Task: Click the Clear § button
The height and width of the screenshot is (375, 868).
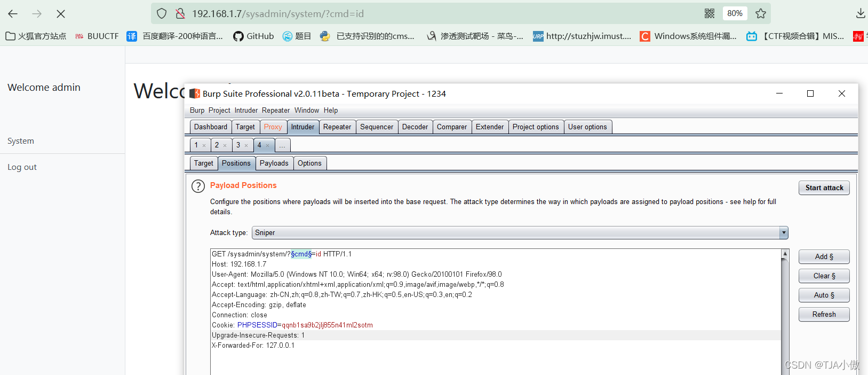Action: 824,276
